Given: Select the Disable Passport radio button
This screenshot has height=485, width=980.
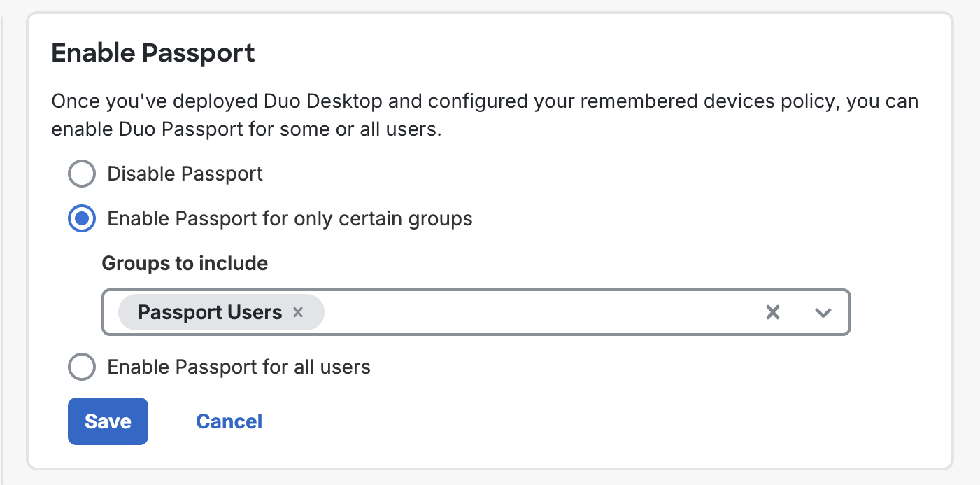Looking at the screenshot, I should pyautogui.click(x=82, y=174).
